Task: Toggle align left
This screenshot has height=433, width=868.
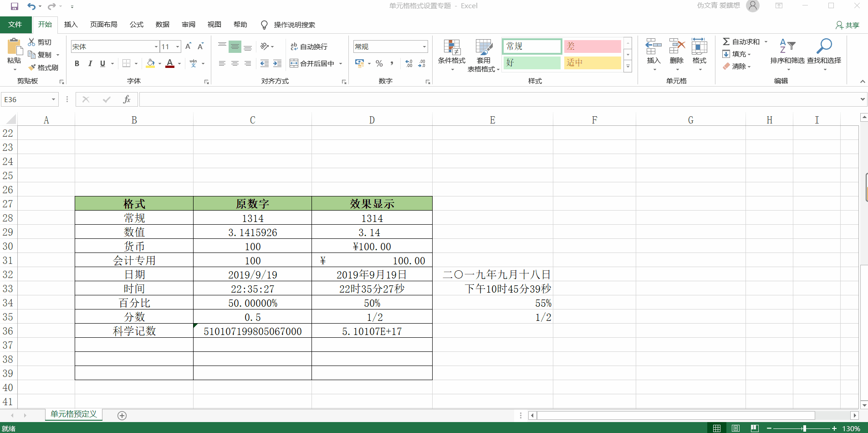Action: tap(222, 63)
